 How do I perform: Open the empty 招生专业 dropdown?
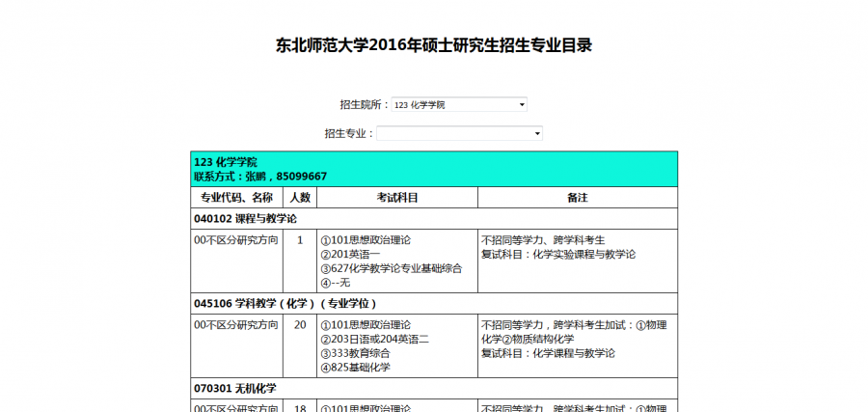[x=459, y=133]
